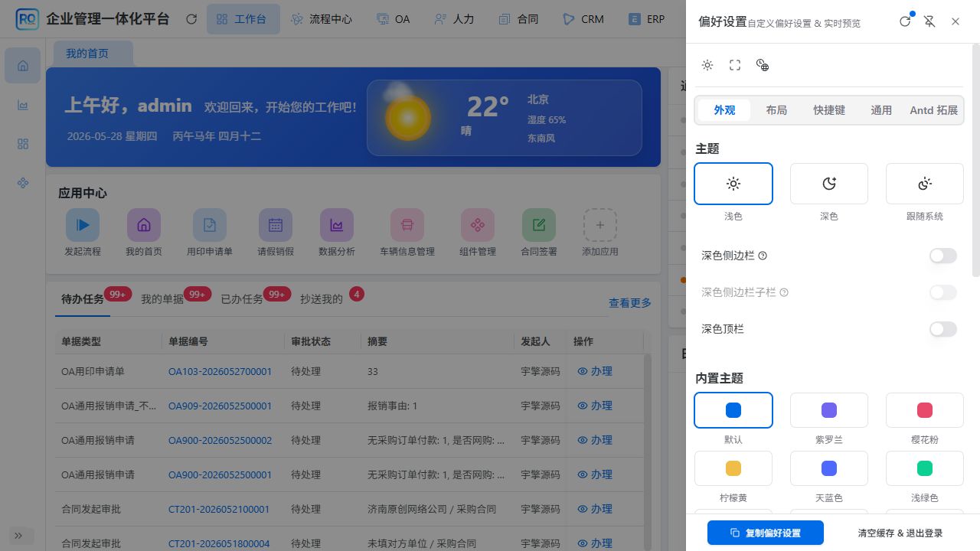Open the 数据分析 app icon
The height and width of the screenshot is (551, 980).
tap(337, 225)
